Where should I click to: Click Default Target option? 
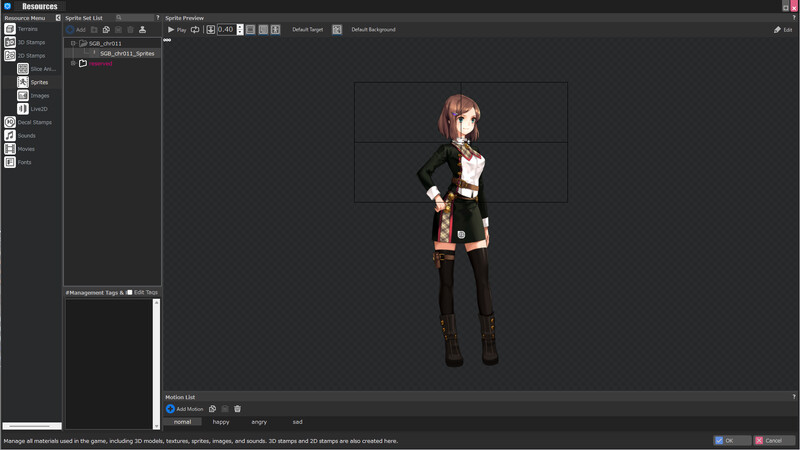coord(308,30)
